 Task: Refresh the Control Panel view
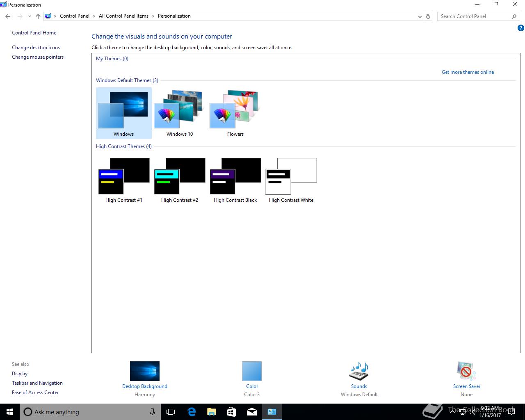(428, 16)
